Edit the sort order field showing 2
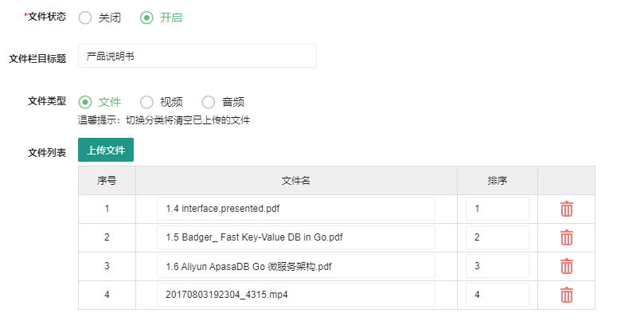Screen dimensions: 644x325 coord(498,237)
